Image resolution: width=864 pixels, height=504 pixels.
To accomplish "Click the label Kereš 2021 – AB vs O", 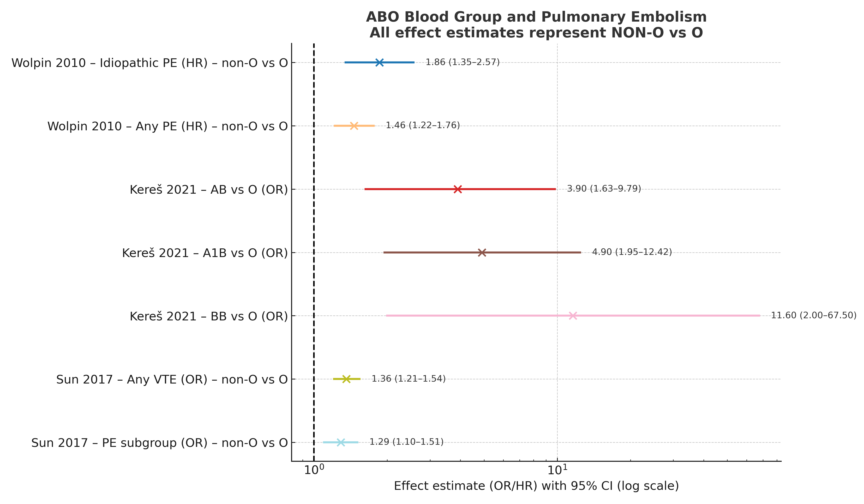I will point(209,190).
